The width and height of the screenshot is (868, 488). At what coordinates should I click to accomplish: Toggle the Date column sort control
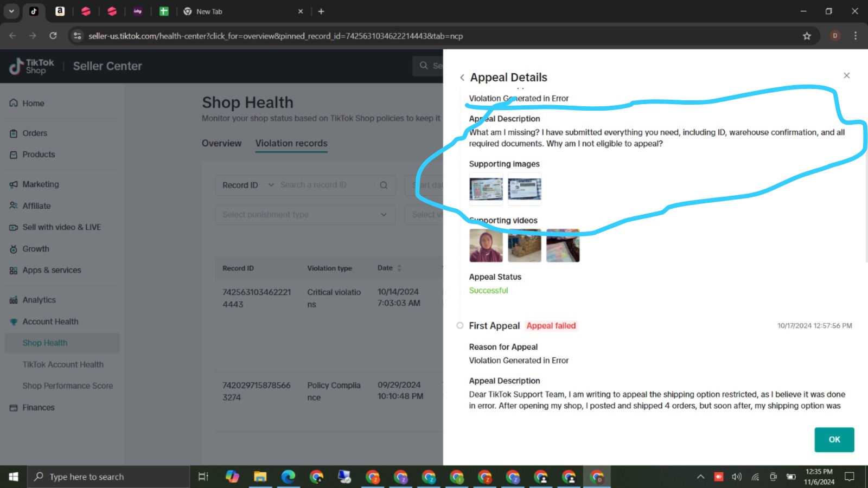(x=400, y=268)
